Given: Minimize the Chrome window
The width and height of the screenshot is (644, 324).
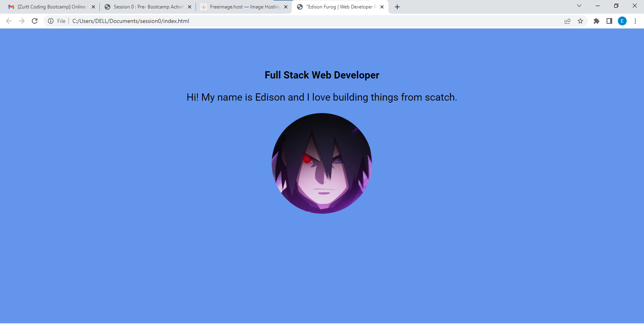Looking at the screenshot, I should [x=598, y=6].
